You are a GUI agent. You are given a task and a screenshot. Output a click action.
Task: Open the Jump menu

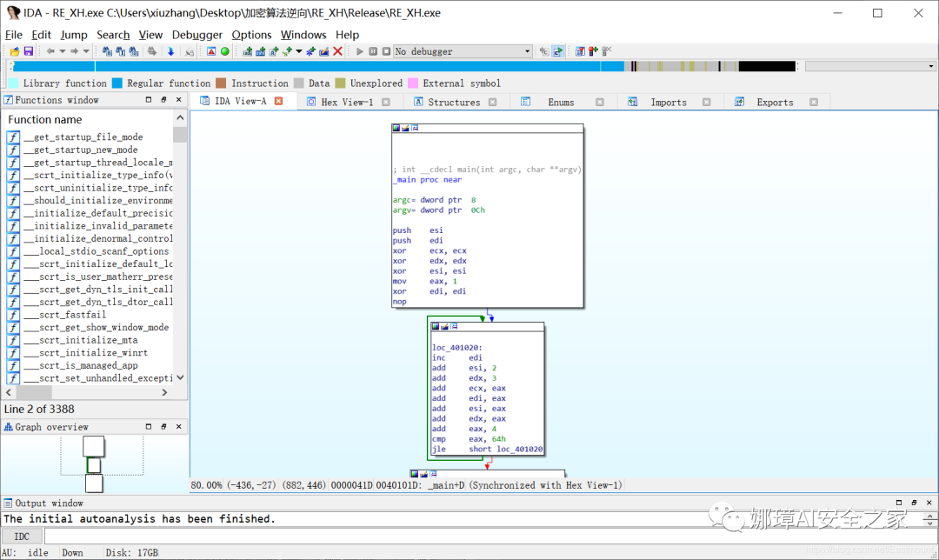(x=74, y=35)
